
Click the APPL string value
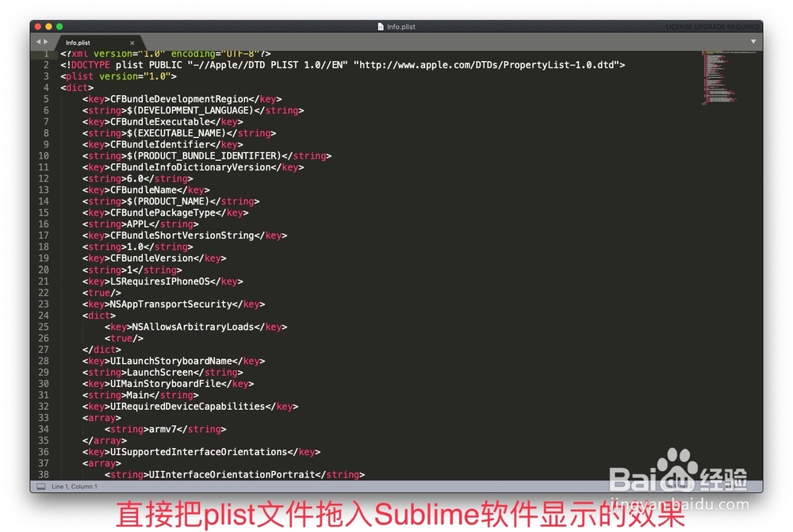tap(138, 224)
